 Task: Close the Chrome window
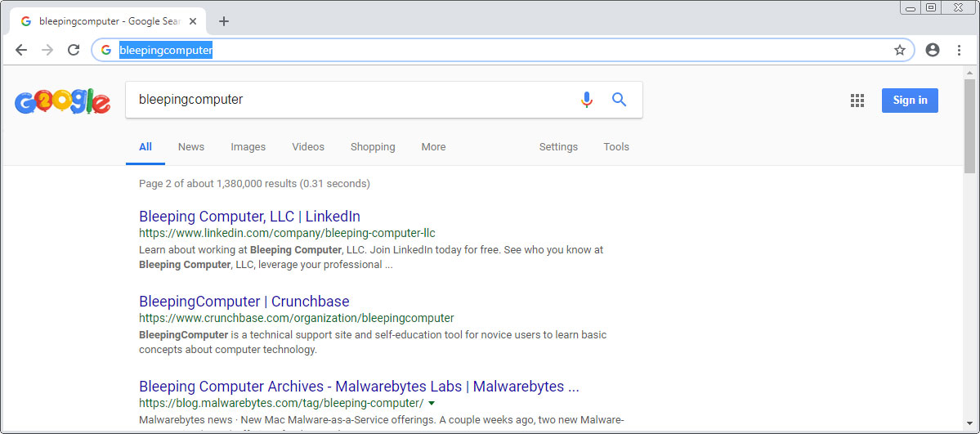pyautogui.click(x=959, y=7)
